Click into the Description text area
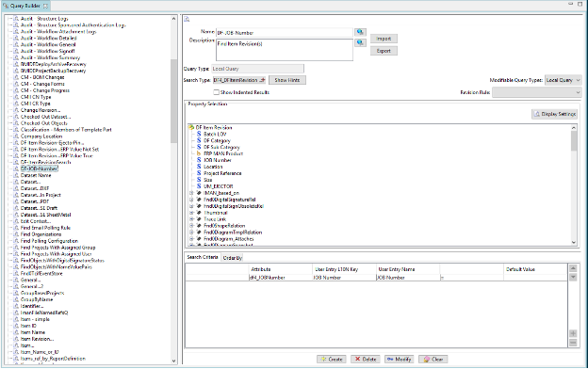Viewport: 588px width, 369px height. 285,50
